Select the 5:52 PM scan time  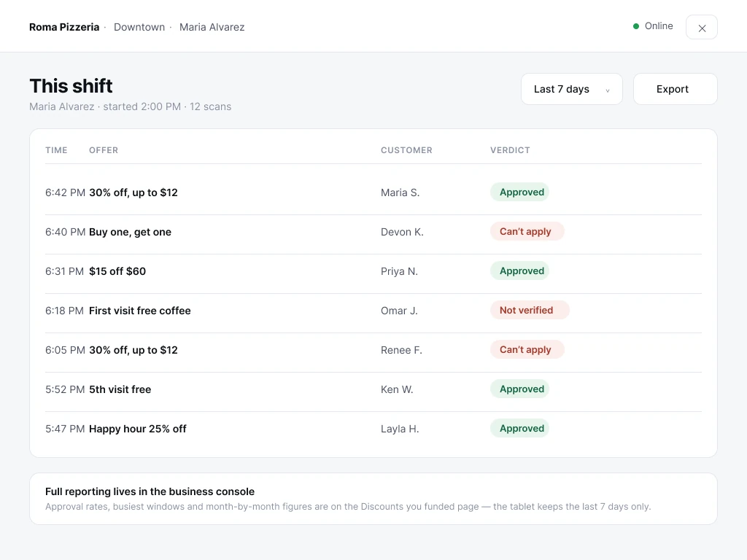coord(65,389)
